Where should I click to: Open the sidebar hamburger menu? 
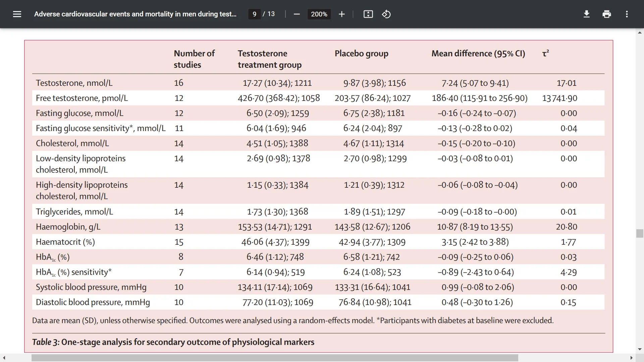point(17,14)
